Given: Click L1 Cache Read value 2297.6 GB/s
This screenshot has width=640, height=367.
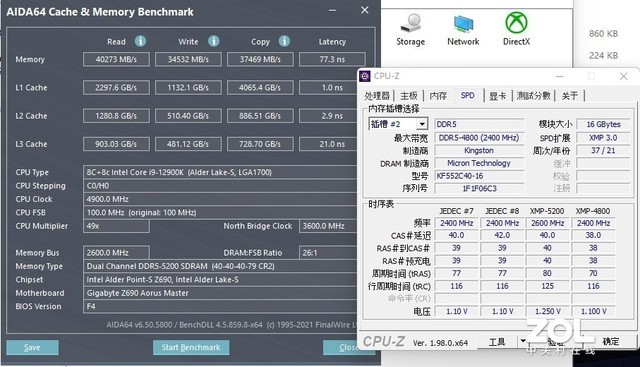Looking at the screenshot, I should pos(116,87).
